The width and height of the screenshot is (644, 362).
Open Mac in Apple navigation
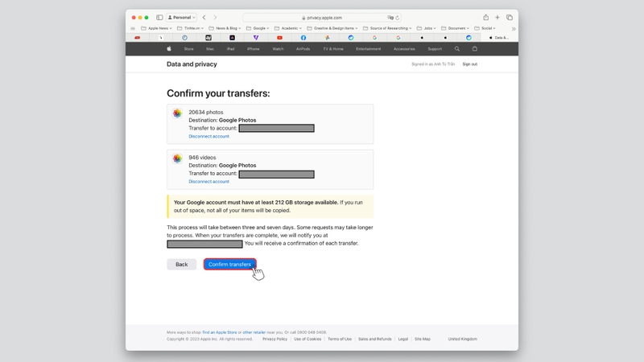[x=210, y=49]
